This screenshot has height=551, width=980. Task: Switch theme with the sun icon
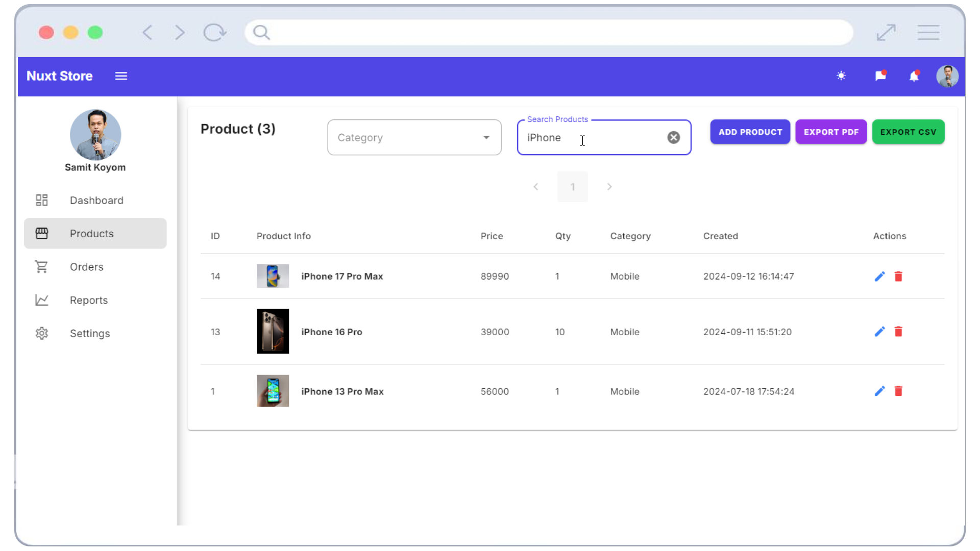[841, 76]
